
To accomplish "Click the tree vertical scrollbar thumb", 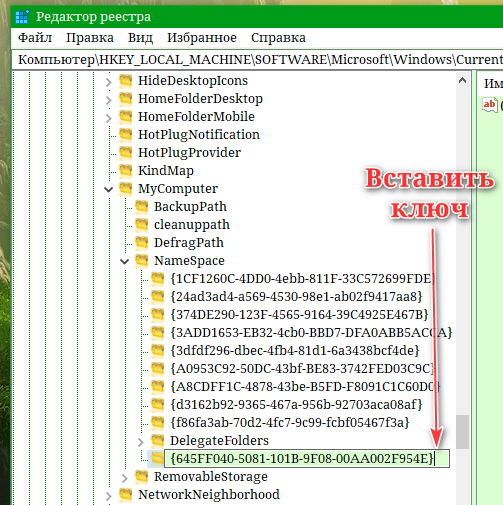I will tap(463, 432).
